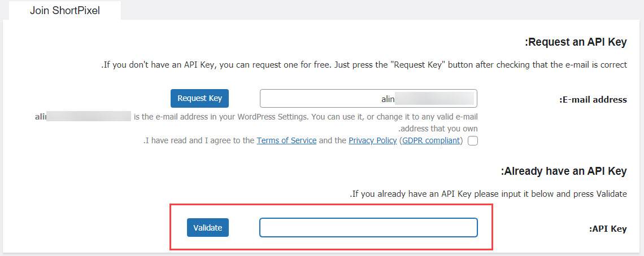
Task: Click the bold e-mail in the helper text
Action: (x=82, y=117)
